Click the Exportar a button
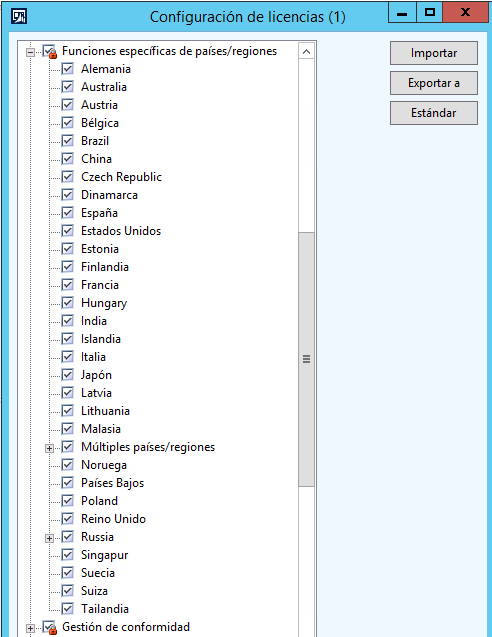This screenshot has width=492, height=637. point(433,83)
